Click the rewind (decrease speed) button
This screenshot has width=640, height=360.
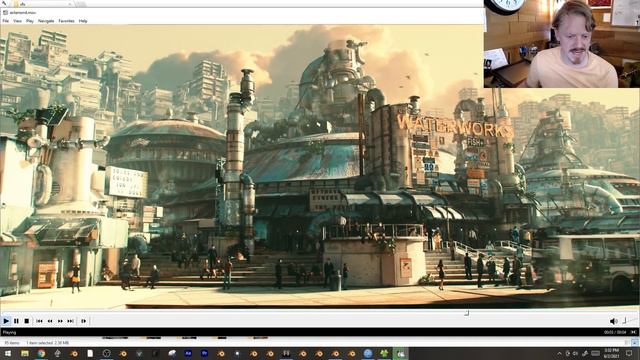tap(50, 321)
